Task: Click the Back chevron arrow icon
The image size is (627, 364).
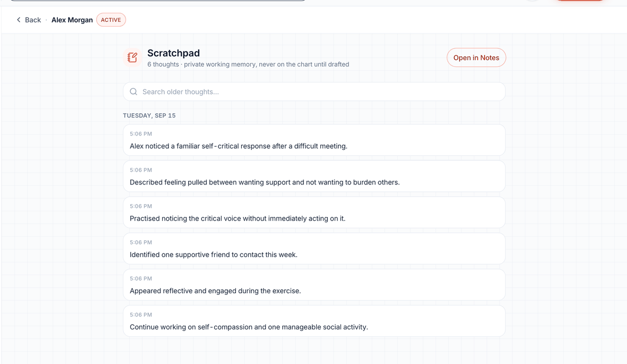Action: (x=19, y=20)
